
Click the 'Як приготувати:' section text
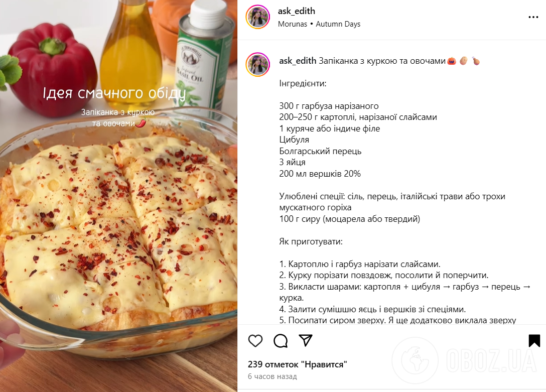coord(311,241)
